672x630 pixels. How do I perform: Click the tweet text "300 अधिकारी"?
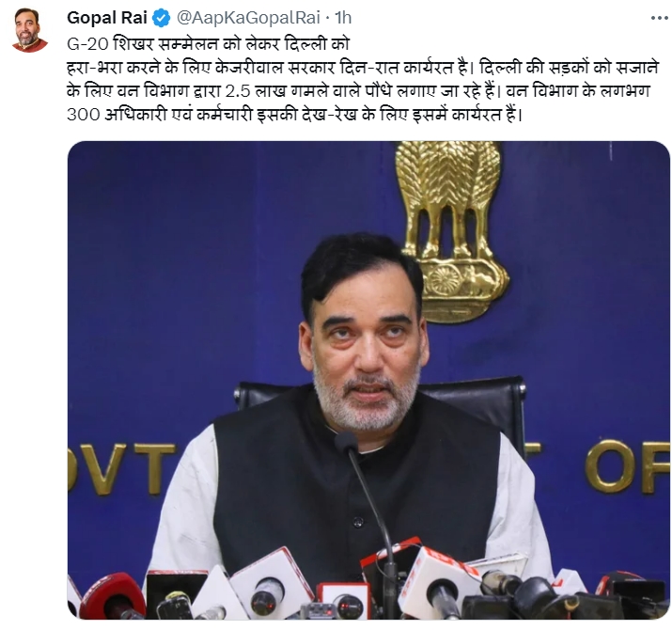point(117,115)
